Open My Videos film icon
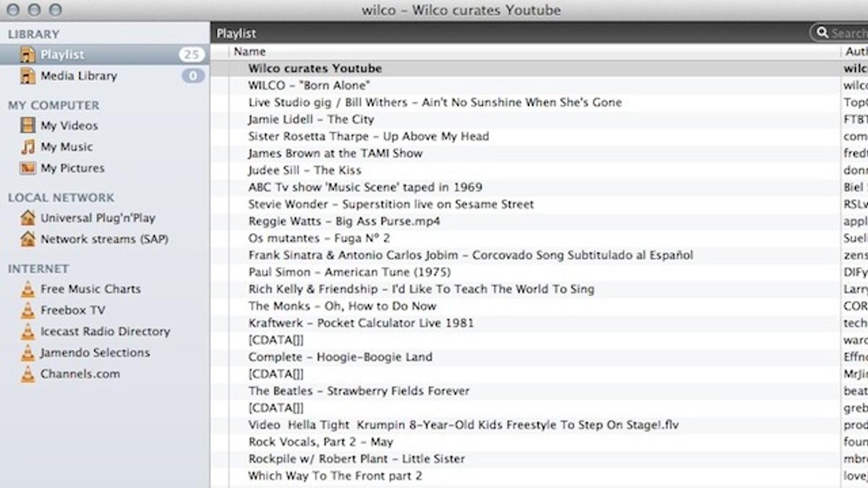Screen dimensions: 868x488 coord(28,126)
